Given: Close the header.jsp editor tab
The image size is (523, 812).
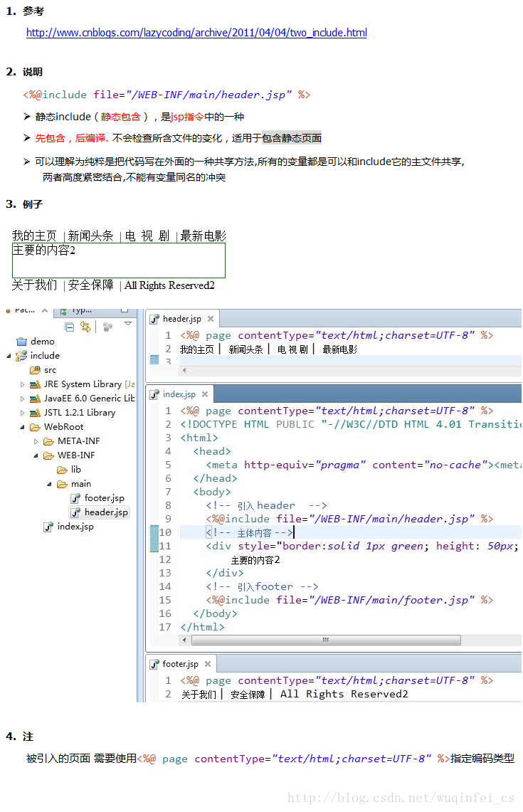Looking at the screenshot, I should (211, 319).
